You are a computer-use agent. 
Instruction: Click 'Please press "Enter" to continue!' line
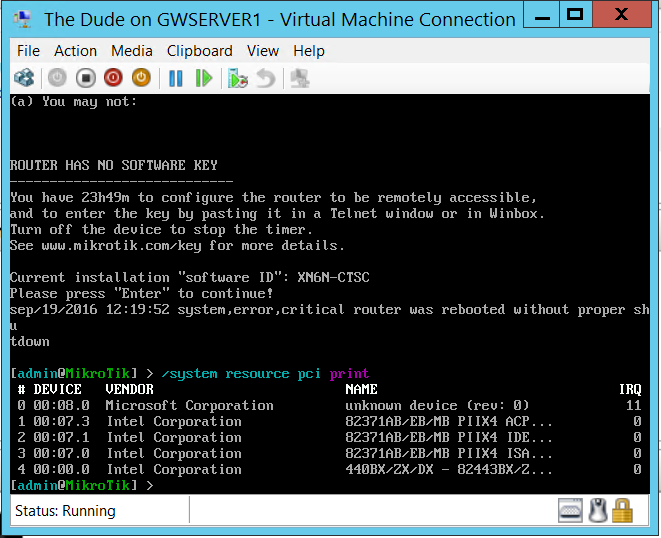pyautogui.click(x=142, y=293)
